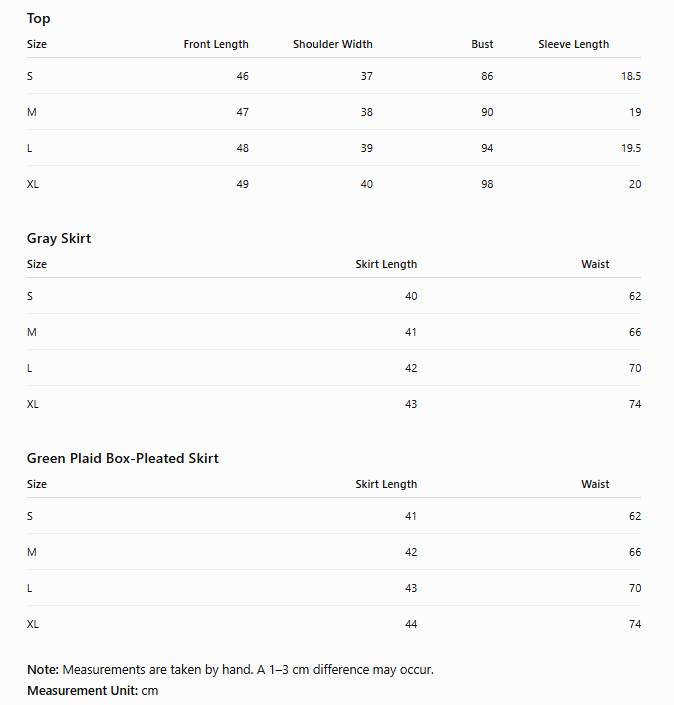
Task: Click the Note about hand measurements
Action: tap(230, 669)
